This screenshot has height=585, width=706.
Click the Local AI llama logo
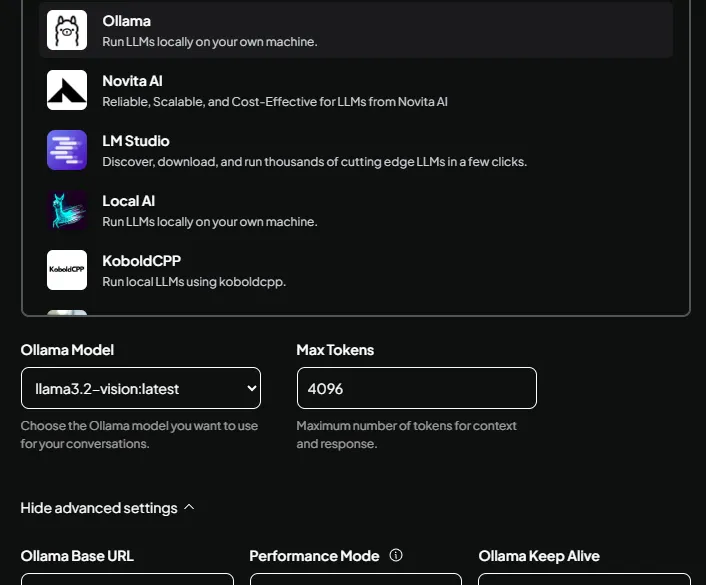pos(67,210)
